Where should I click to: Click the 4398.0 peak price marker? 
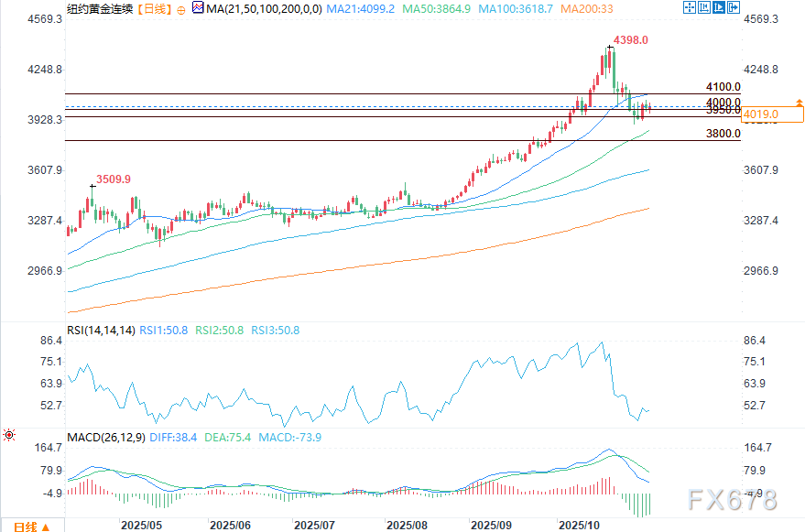point(631,40)
